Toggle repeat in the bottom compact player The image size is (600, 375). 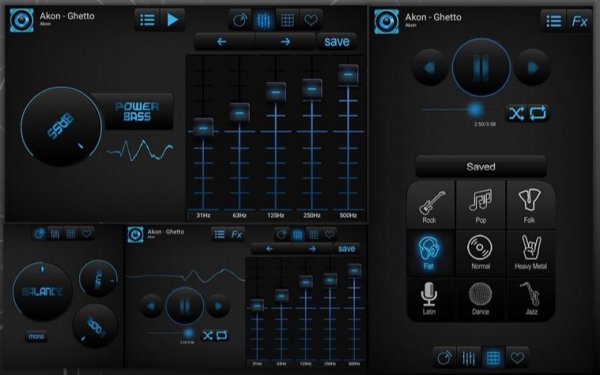click(x=222, y=336)
